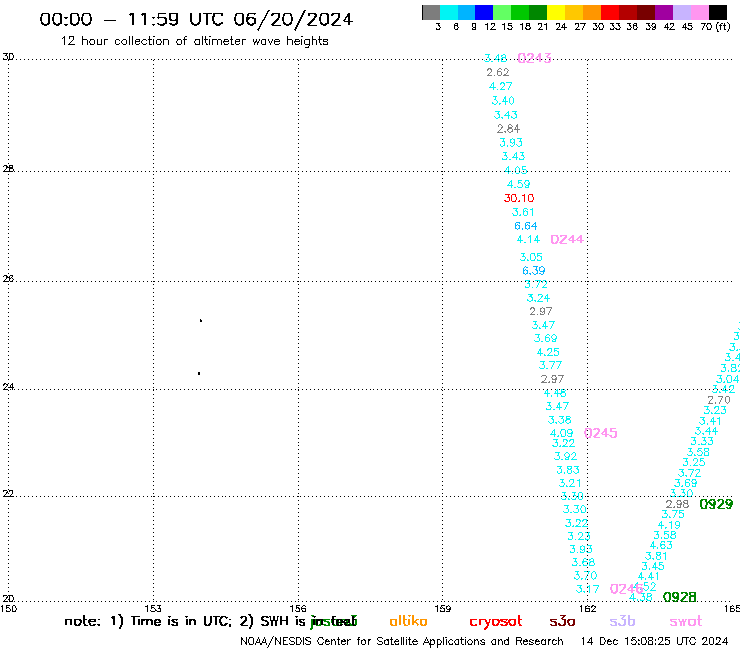Click the 70 (ft) legend scale label
Screen dimensions: 740x650
point(715,27)
